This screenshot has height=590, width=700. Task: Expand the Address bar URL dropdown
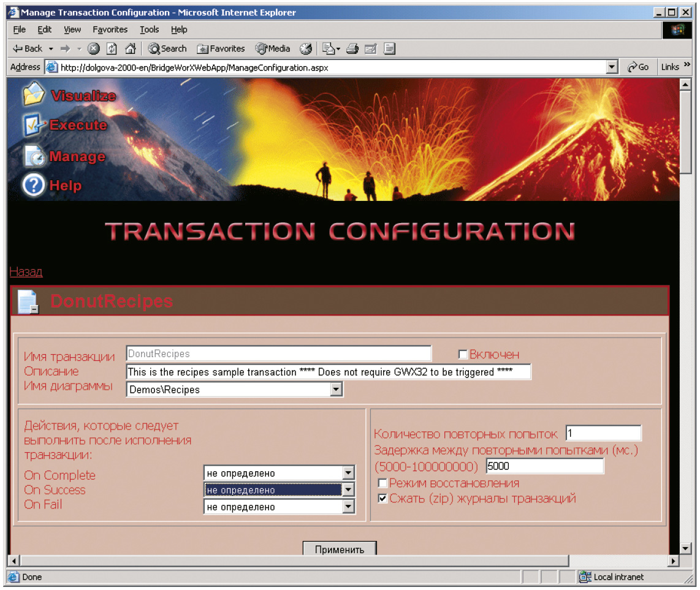(x=612, y=67)
